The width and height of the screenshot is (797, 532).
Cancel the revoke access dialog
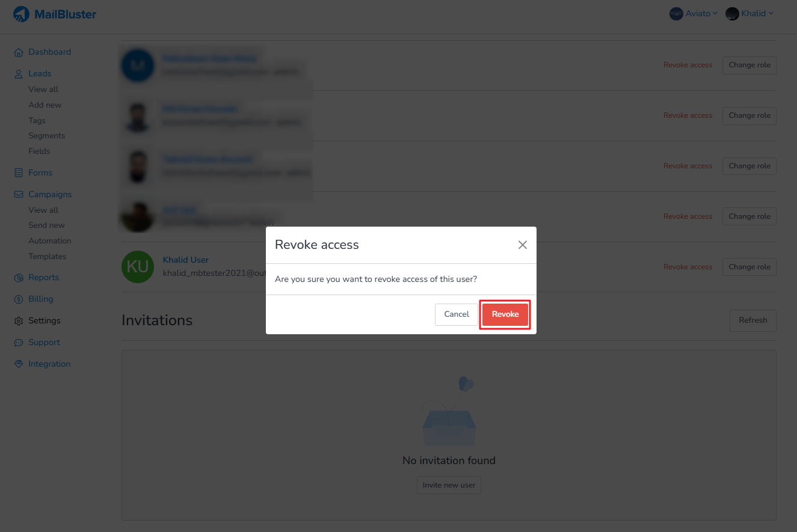click(457, 314)
